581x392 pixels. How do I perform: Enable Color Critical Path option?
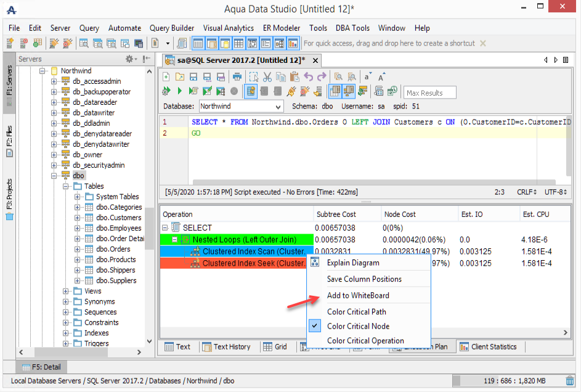[356, 312]
